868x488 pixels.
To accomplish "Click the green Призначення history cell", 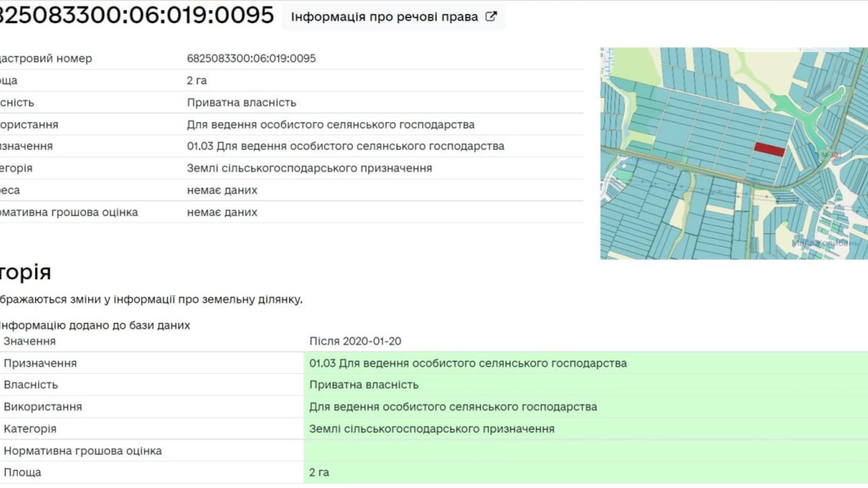I will point(468,364).
